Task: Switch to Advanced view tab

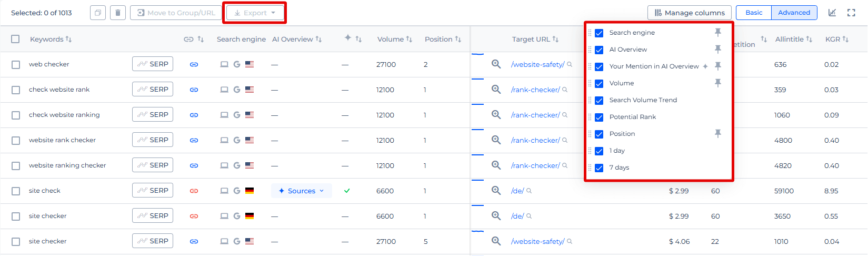Action: 794,13
